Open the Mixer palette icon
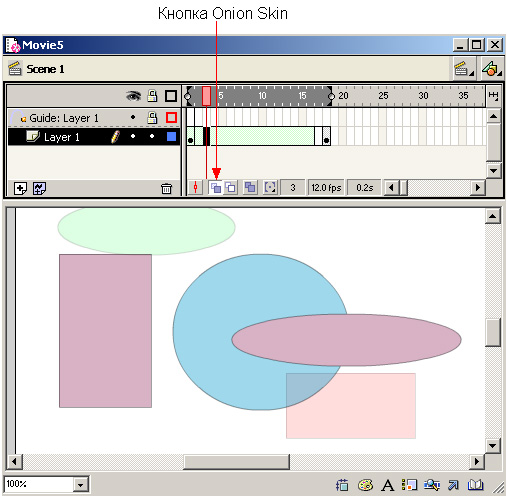507x496 pixels. [x=365, y=485]
